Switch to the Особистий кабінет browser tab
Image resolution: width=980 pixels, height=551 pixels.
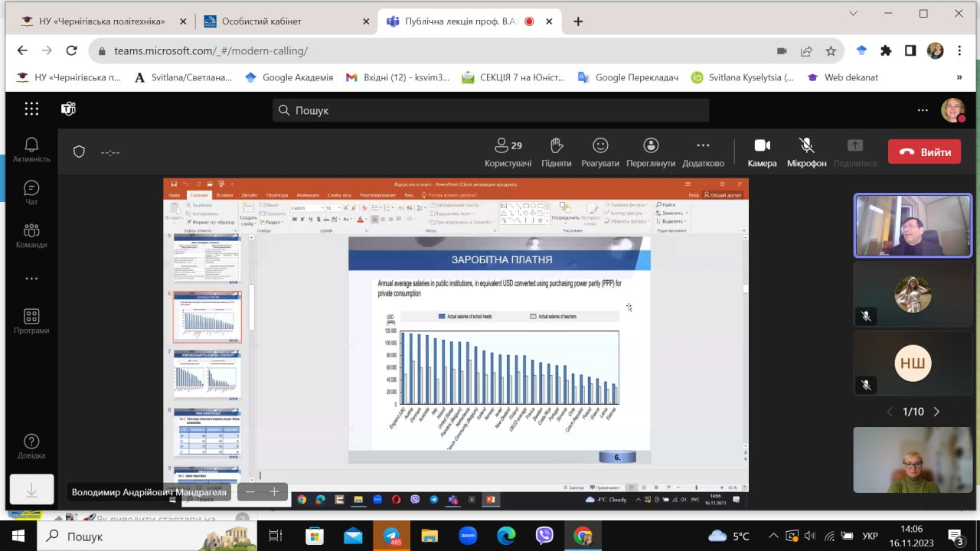262,21
